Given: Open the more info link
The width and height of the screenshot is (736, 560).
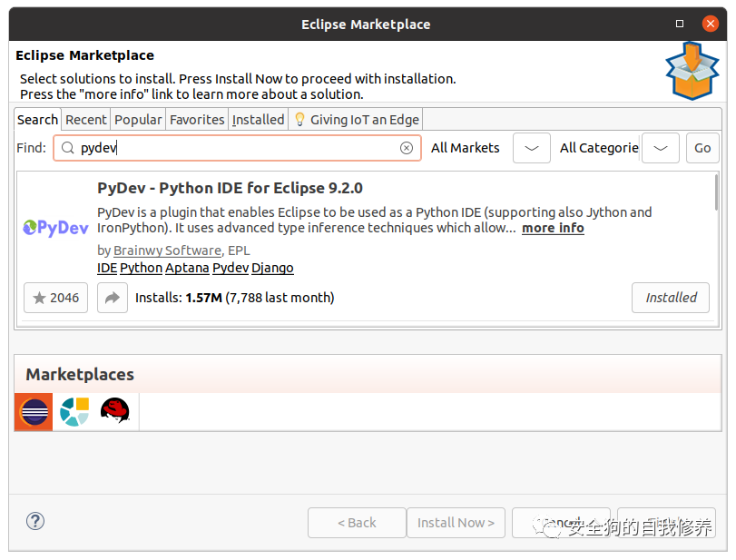Looking at the screenshot, I should click(x=553, y=228).
